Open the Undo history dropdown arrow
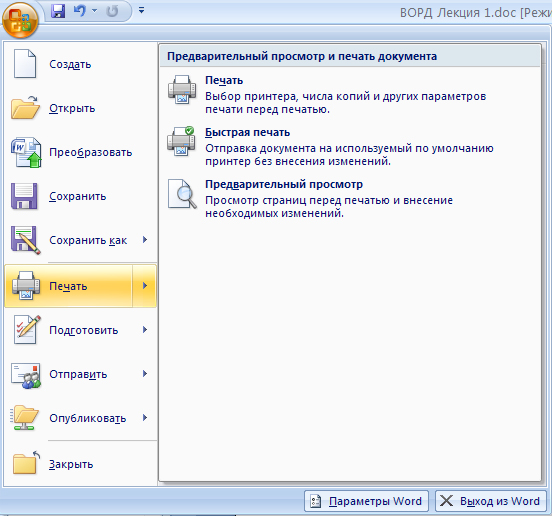Image resolution: width=552 pixels, height=516 pixels. [94, 11]
